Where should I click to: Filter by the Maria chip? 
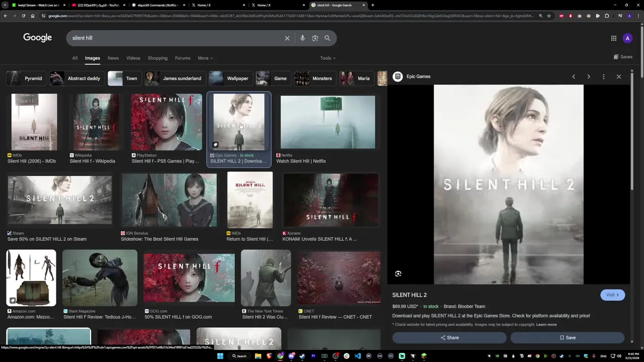point(357,78)
